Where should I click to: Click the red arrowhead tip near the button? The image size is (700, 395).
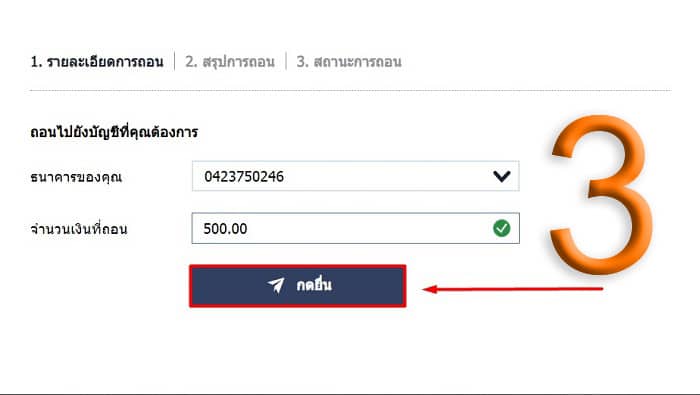click(x=429, y=289)
